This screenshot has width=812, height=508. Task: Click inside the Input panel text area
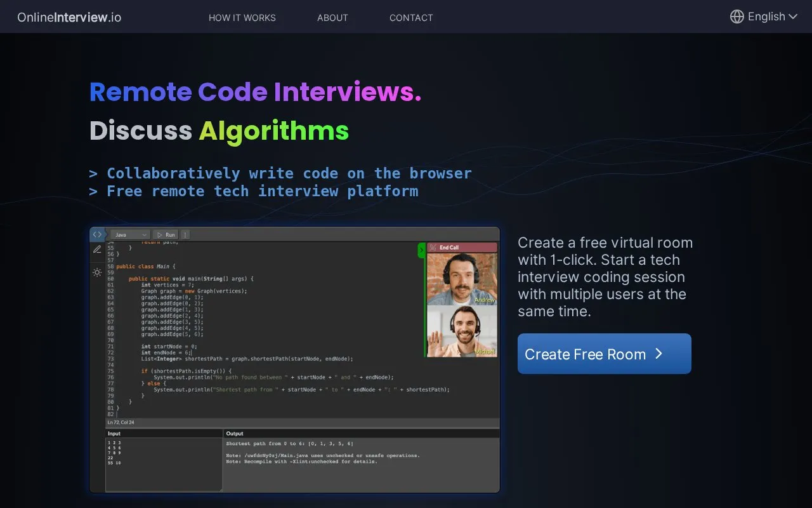tap(164, 464)
